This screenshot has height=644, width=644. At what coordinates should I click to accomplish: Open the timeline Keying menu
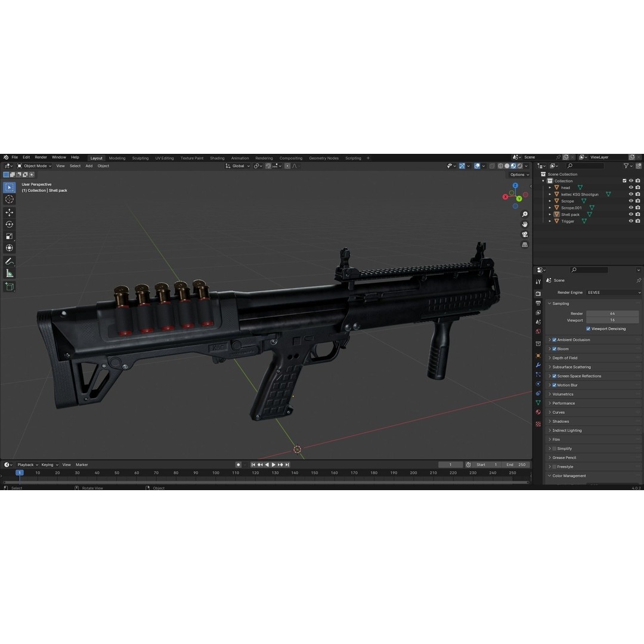tap(49, 465)
